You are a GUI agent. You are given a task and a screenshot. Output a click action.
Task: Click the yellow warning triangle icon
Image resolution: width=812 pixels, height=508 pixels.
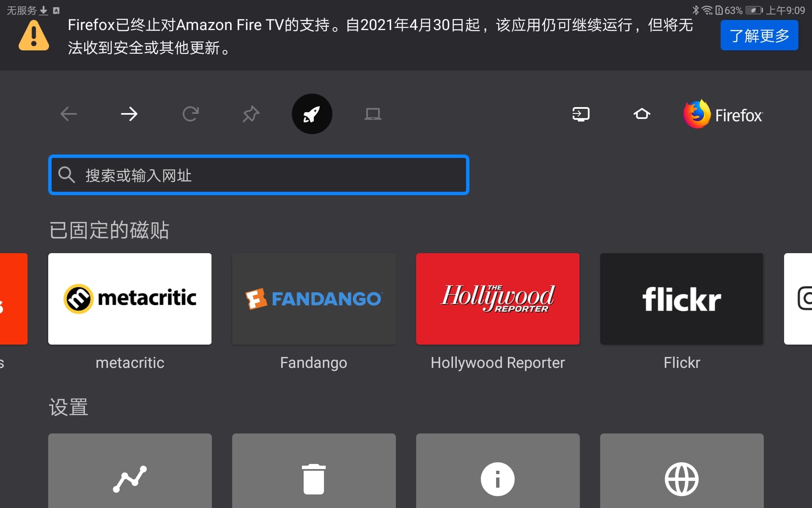coord(34,36)
